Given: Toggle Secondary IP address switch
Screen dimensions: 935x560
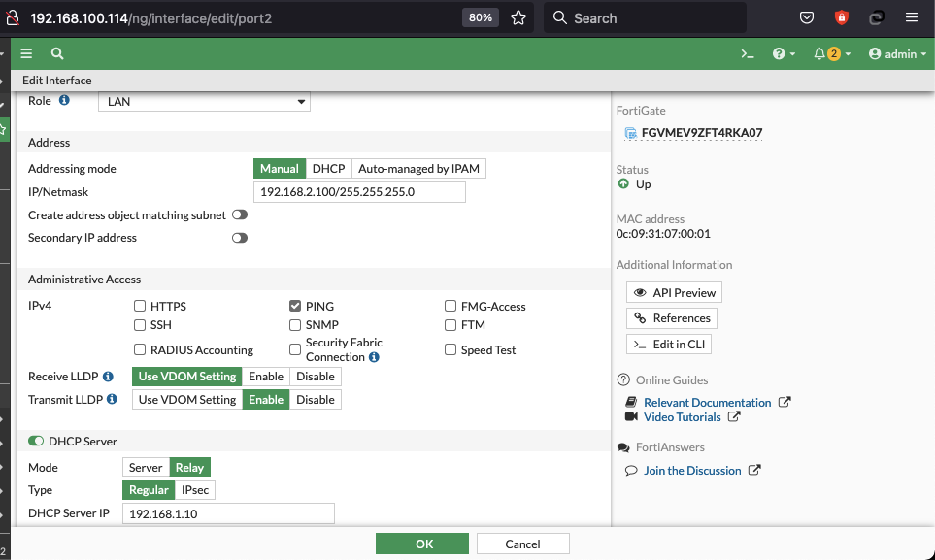Looking at the screenshot, I should pos(240,238).
